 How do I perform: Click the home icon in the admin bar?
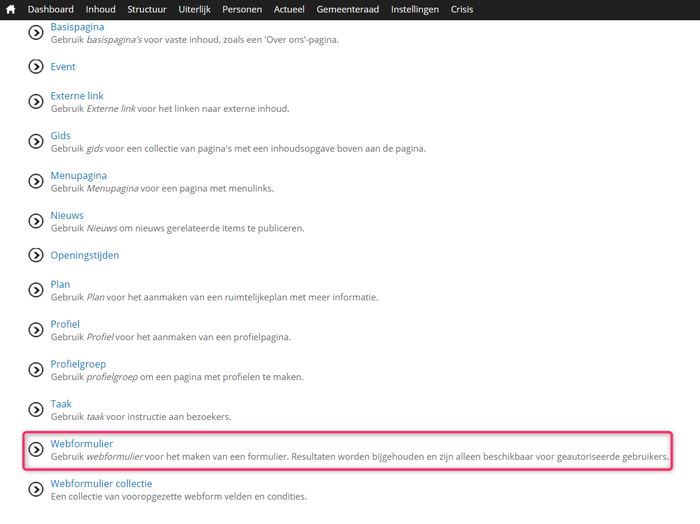11,9
